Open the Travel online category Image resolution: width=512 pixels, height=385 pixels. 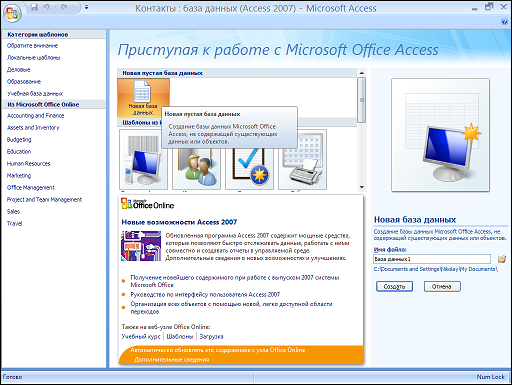pos(14,224)
